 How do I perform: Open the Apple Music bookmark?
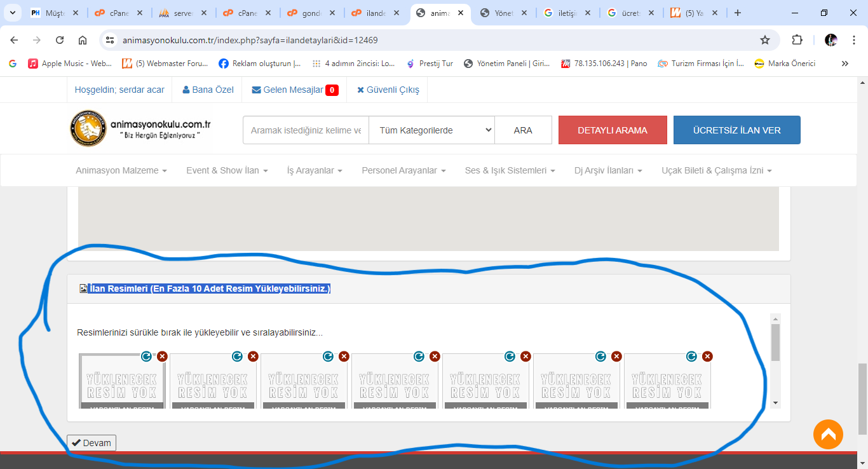pyautogui.click(x=70, y=64)
